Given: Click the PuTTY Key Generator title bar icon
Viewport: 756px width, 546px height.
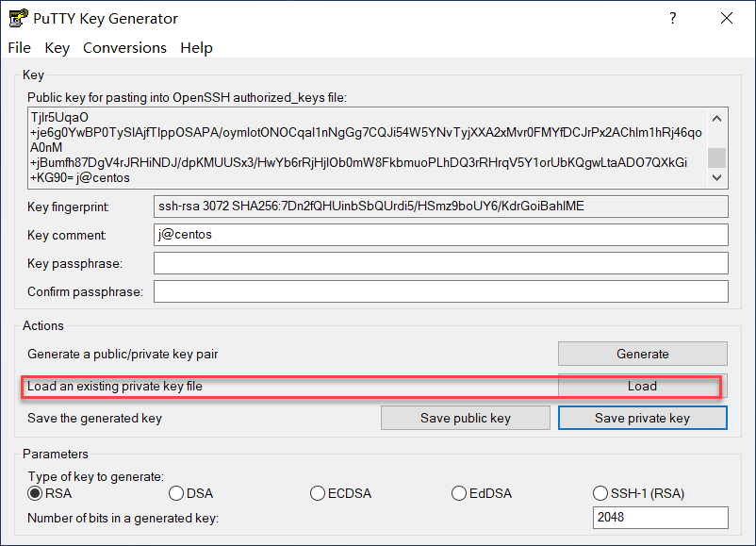Looking at the screenshot, I should (18, 18).
